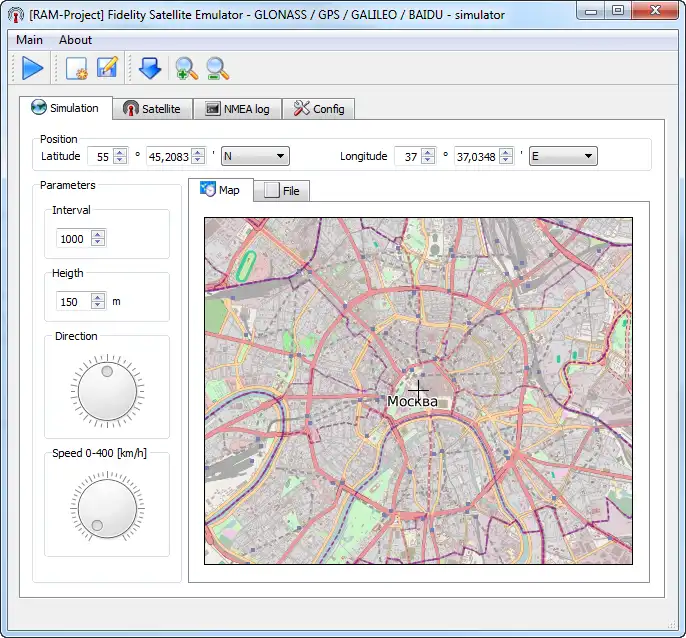This screenshot has width=686, height=638.
Task: Start simulation with the blue play icon
Action: (x=32, y=68)
